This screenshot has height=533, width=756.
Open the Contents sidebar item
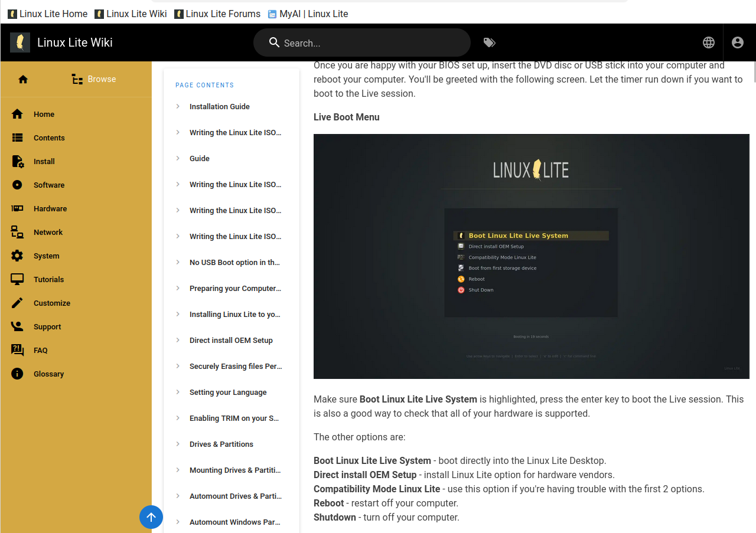tap(76, 138)
